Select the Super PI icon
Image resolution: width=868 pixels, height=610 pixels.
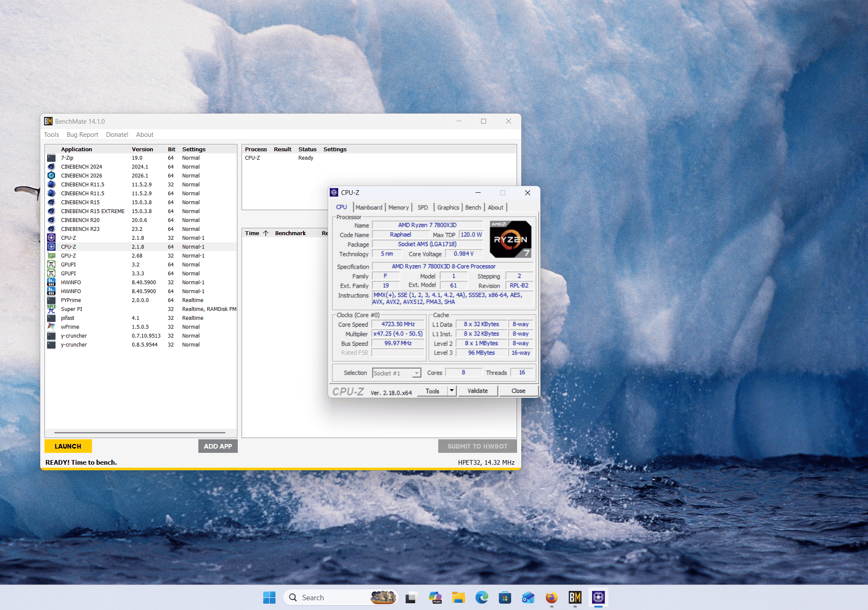(x=51, y=309)
